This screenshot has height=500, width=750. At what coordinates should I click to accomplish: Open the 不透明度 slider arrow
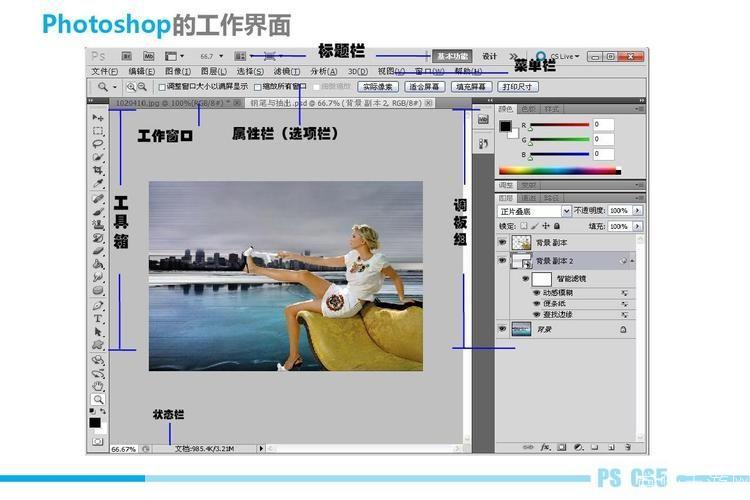click(x=637, y=211)
